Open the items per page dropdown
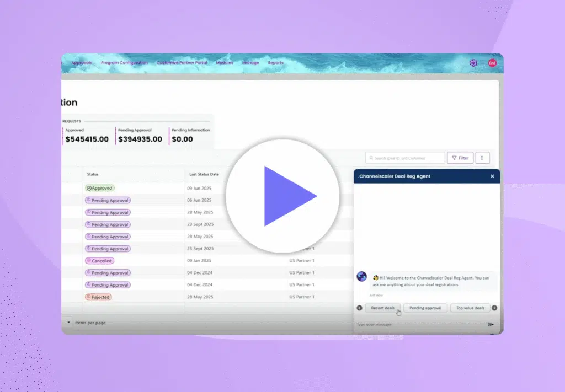This screenshot has height=392, width=565. (x=68, y=323)
